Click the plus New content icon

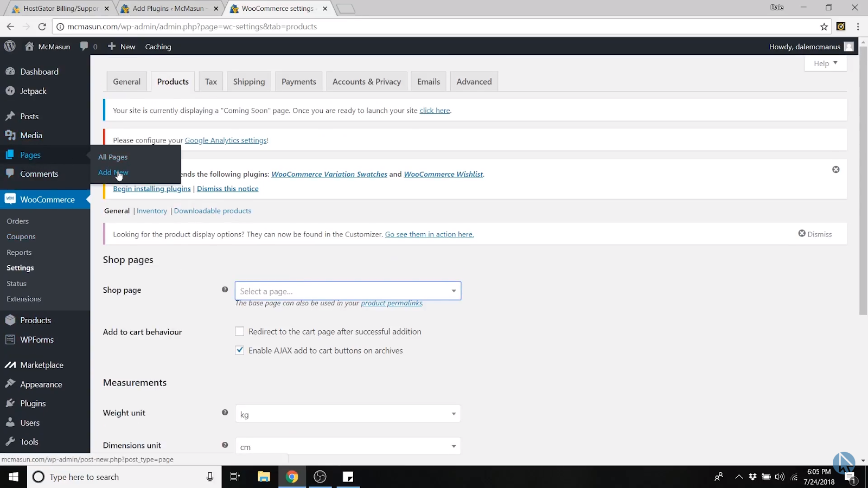(112, 47)
